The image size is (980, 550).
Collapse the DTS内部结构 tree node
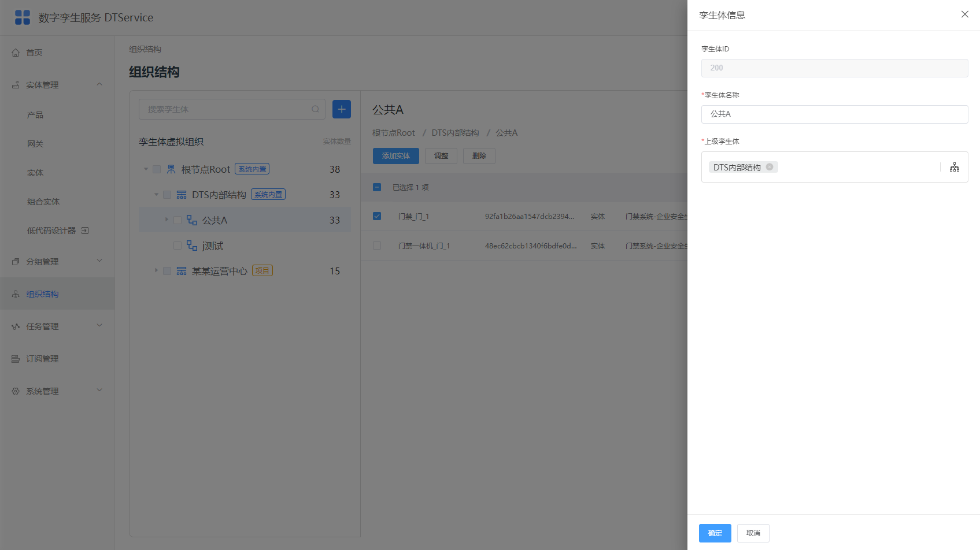tap(156, 195)
